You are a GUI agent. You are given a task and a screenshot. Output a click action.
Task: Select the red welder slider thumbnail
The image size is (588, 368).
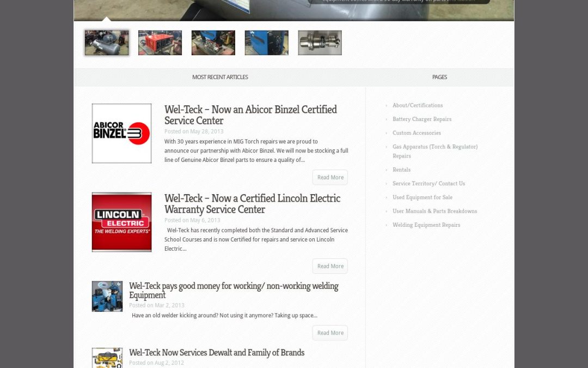coord(160,43)
